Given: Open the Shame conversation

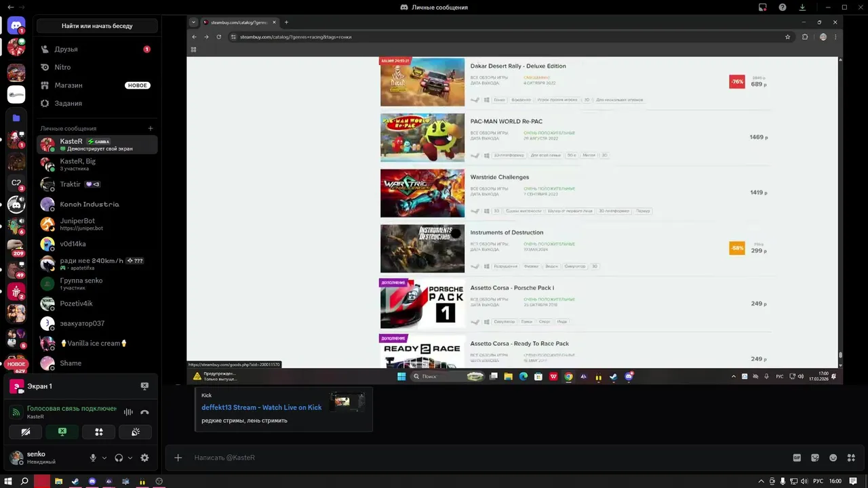Looking at the screenshot, I should coord(96,363).
